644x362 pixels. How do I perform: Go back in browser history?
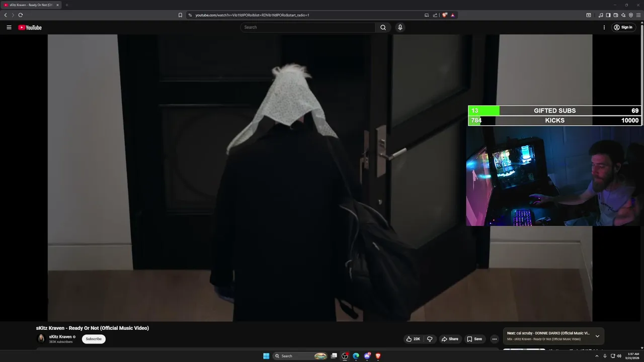click(6, 15)
